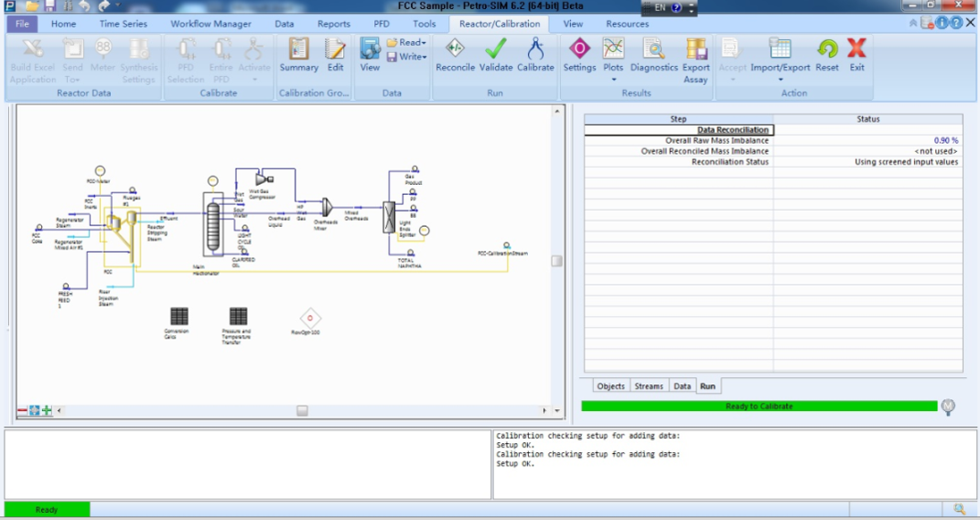Expand the Activate dropdown
This screenshot has height=520, width=980.
point(254,80)
